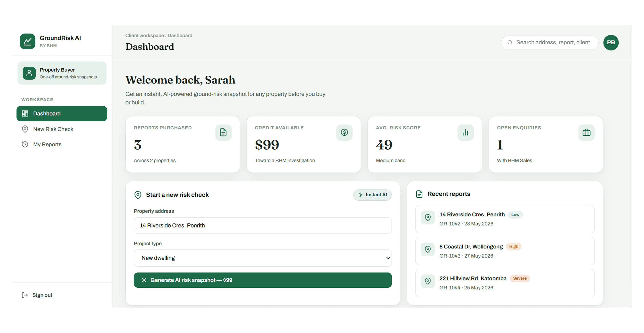
Task: Click the Open Enquiries briefcase icon
Action: pos(586,132)
